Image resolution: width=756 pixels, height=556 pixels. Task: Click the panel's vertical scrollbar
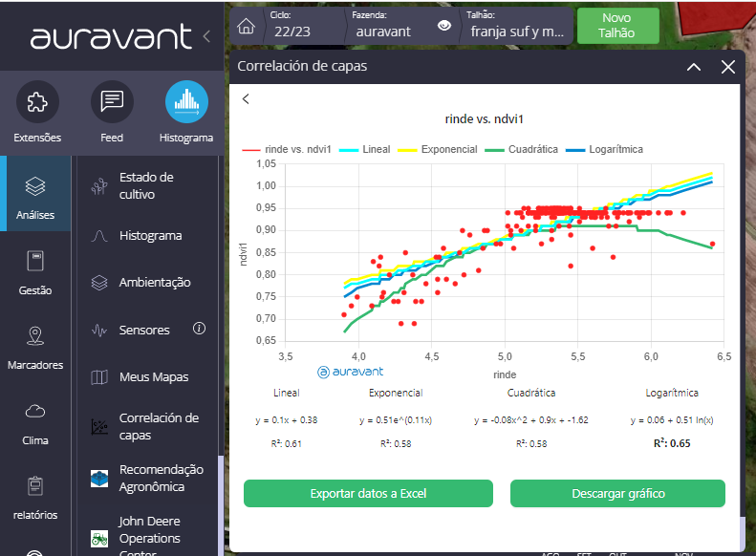pos(743,532)
